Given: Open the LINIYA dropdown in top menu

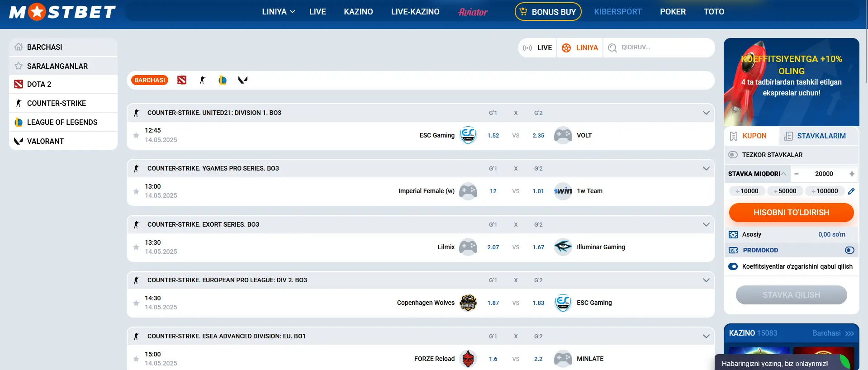Looking at the screenshot, I should tap(279, 12).
